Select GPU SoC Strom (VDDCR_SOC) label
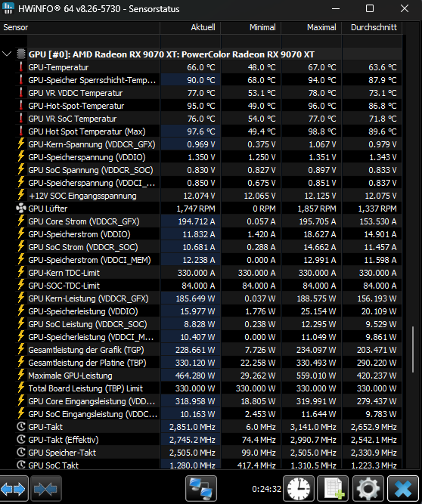Image resolution: width=422 pixels, height=504 pixels. point(83,247)
